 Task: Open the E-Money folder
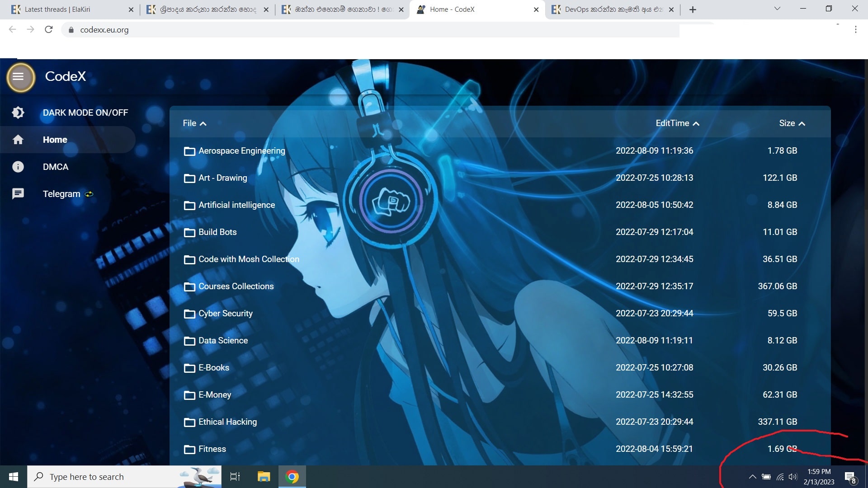(x=215, y=395)
